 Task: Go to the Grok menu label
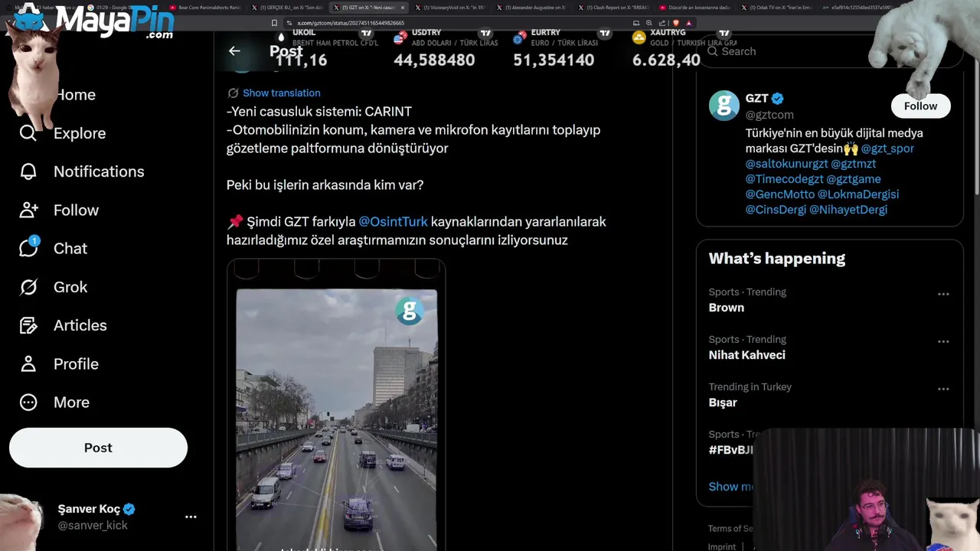pos(70,287)
